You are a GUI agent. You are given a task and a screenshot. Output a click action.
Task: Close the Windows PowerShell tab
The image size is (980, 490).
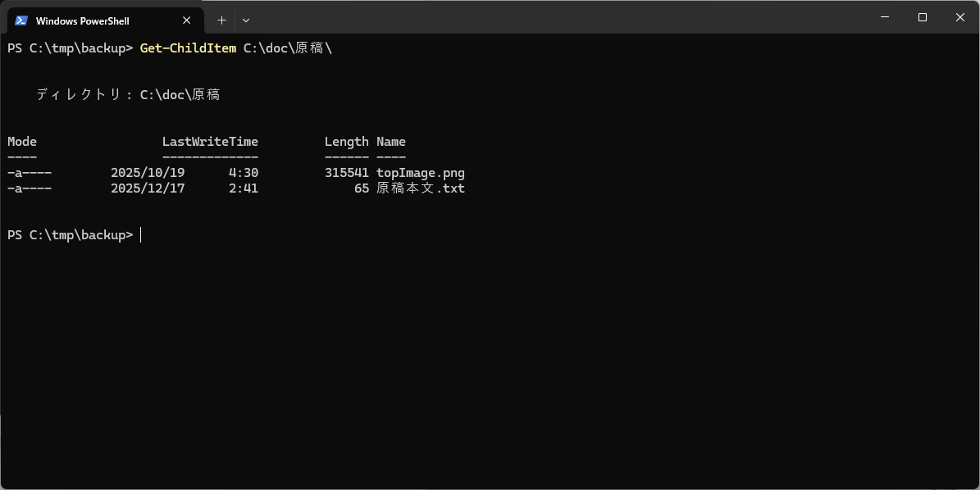click(187, 20)
